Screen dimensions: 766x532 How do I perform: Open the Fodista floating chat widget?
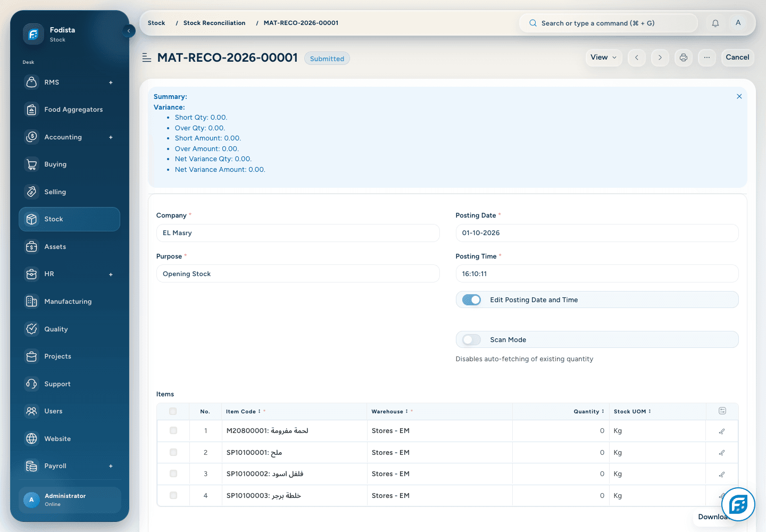tap(738, 504)
